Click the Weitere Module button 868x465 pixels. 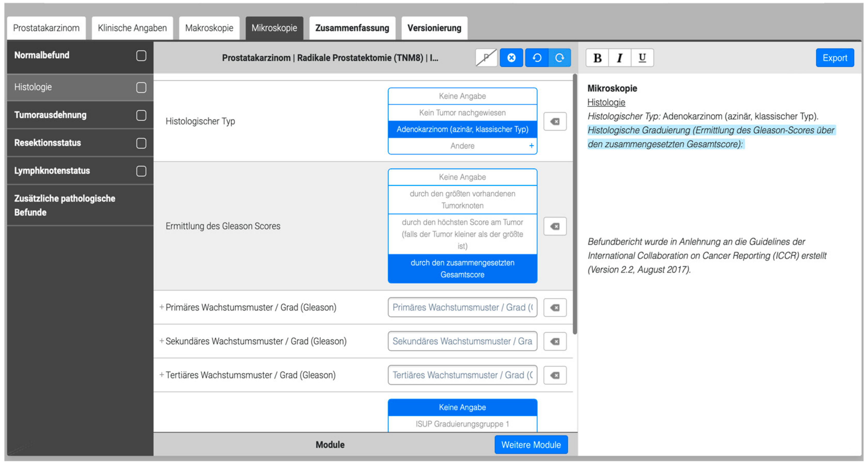[x=531, y=444]
